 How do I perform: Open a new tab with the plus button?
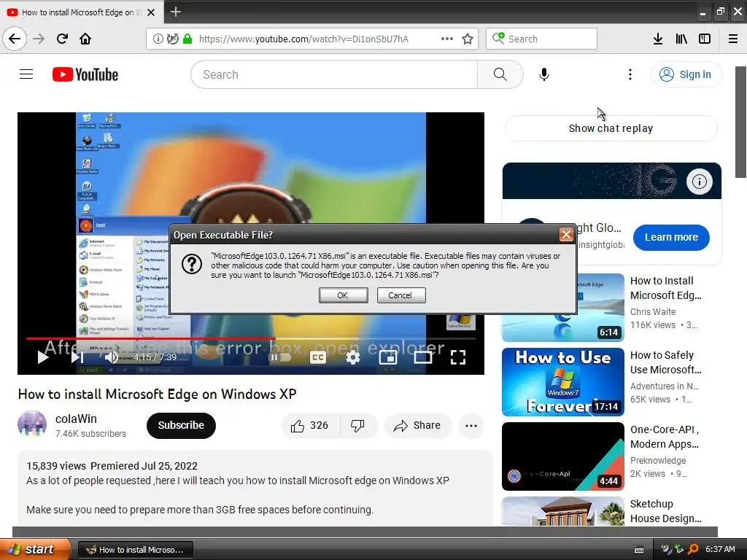175,12
